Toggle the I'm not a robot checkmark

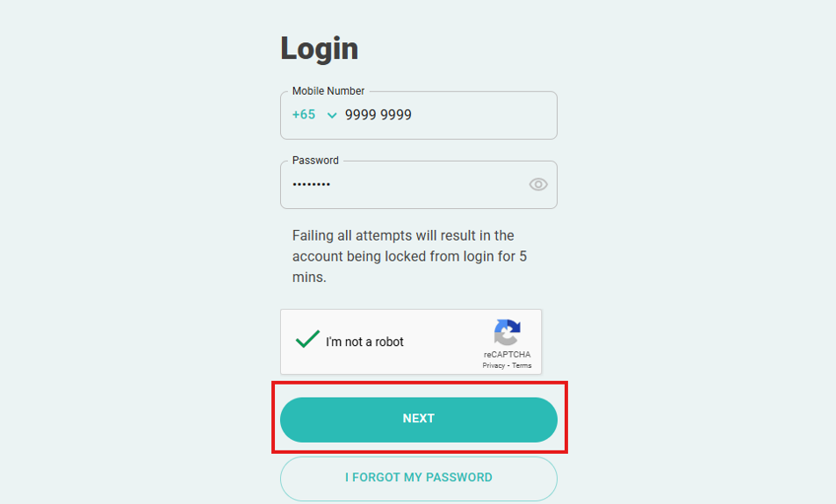(307, 339)
